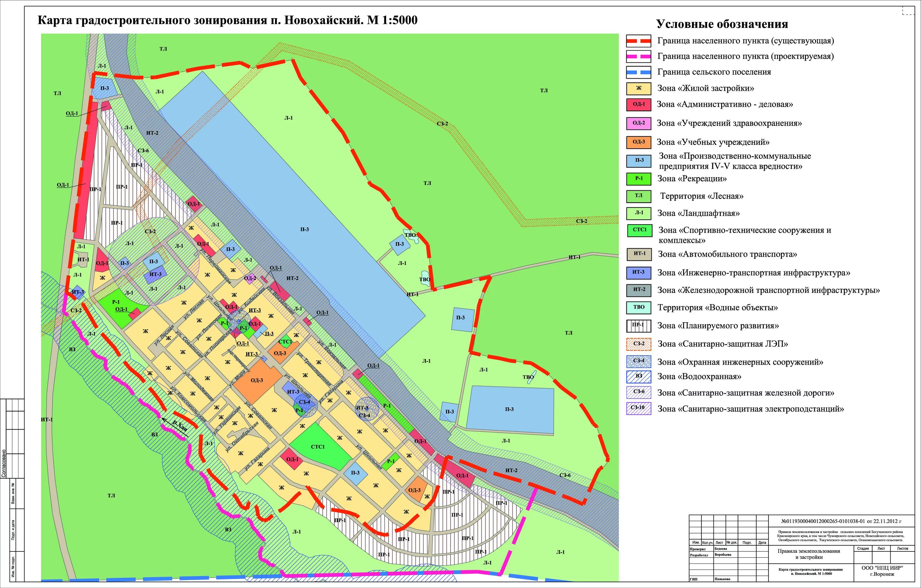Viewport: 921px width, 588px height.
Task: Click the vertical 'Согласовано' label on the left margin
Action: [x=4, y=464]
